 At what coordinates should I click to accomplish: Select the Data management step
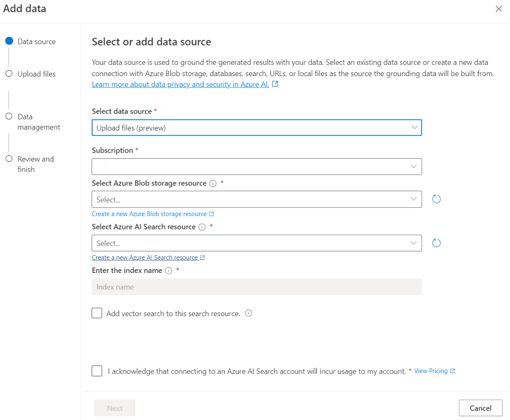39,122
